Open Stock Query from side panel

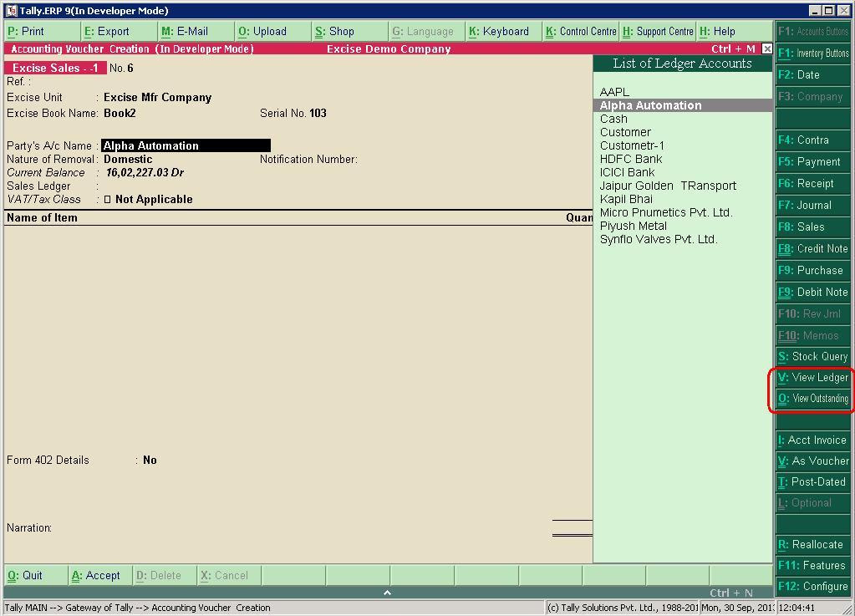812,357
